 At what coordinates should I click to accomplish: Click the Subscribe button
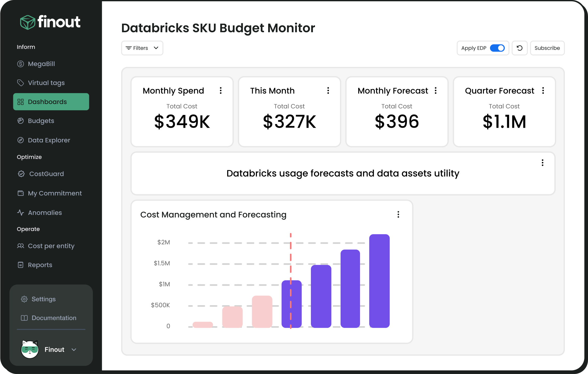[547, 48]
